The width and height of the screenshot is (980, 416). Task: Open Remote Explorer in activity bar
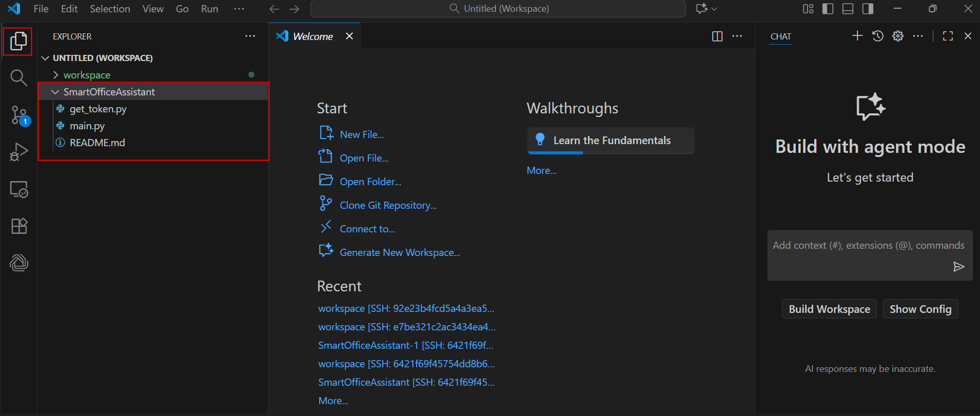coord(19,189)
